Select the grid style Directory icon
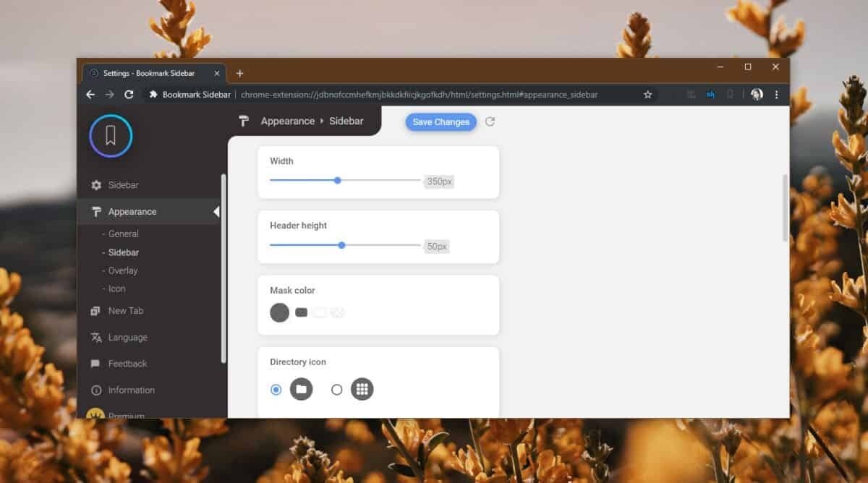868x483 pixels. tap(362, 389)
